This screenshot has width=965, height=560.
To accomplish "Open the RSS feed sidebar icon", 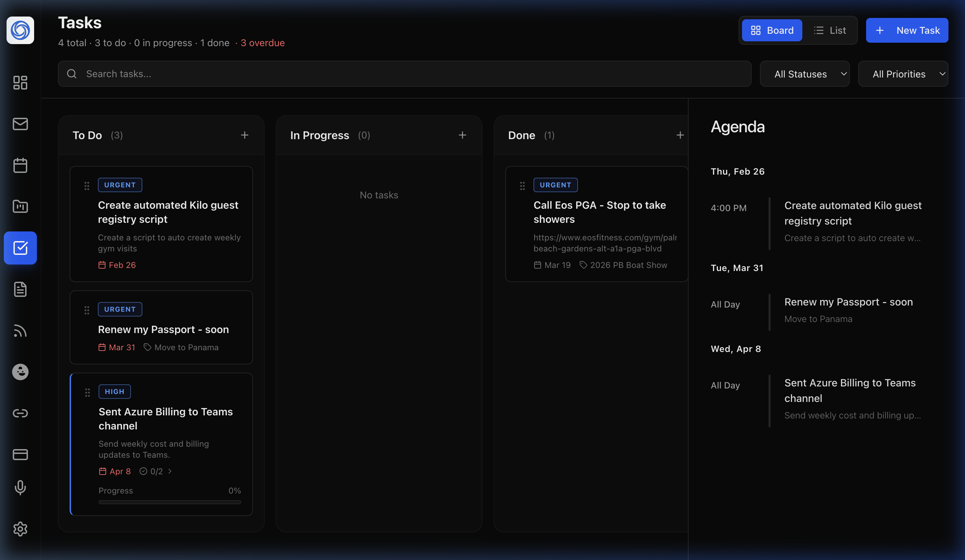I will (20, 331).
